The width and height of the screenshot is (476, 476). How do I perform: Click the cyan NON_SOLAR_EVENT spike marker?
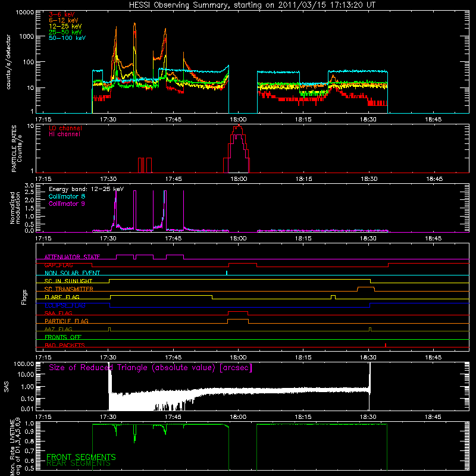(227, 273)
